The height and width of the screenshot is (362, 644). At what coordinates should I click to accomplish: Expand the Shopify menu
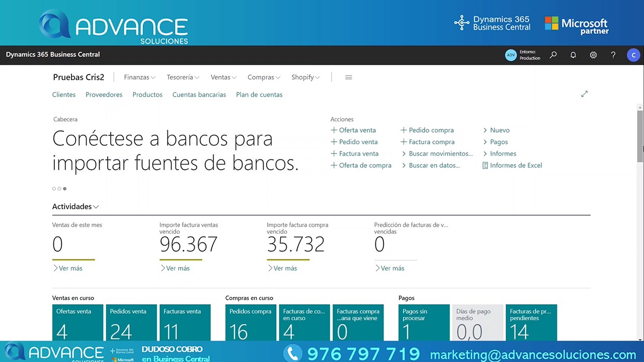click(305, 77)
